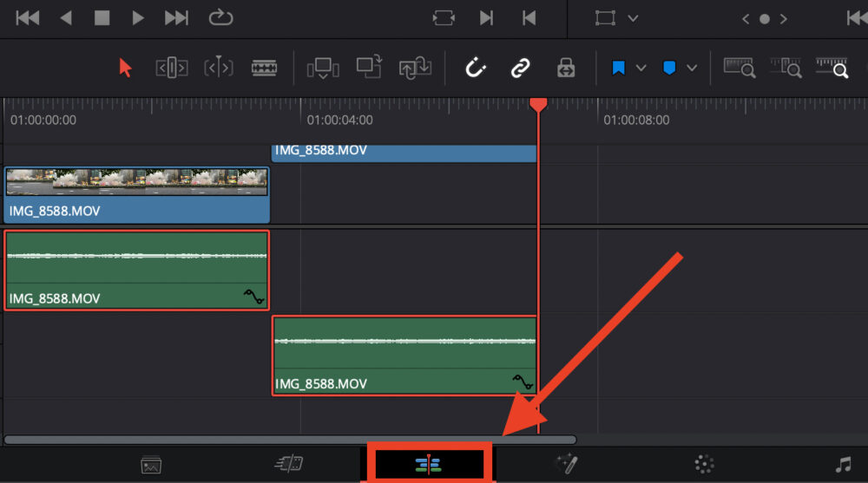
Task: Toggle loop playback
Action: (x=220, y=17)
